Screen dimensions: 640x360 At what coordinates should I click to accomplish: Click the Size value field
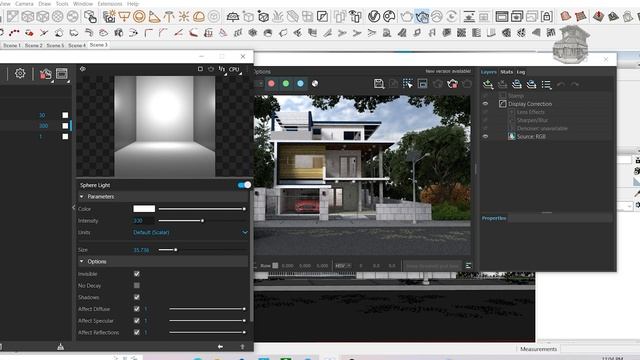143,250
